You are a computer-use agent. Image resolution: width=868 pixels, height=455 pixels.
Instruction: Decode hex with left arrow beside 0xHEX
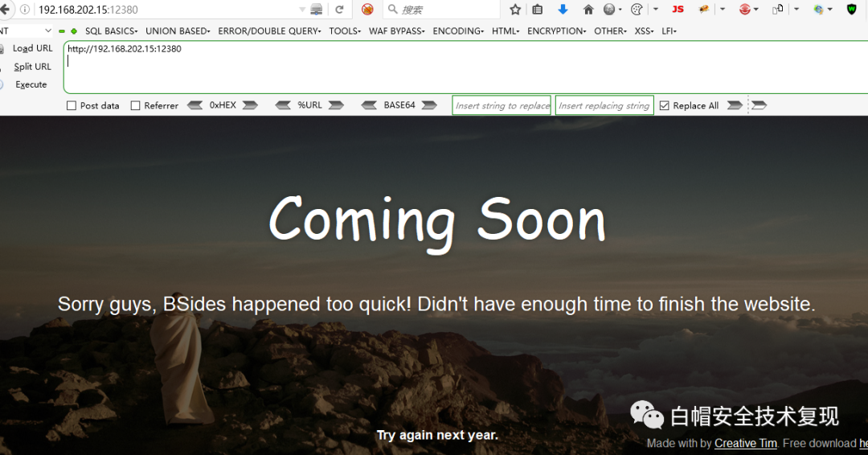194,105
